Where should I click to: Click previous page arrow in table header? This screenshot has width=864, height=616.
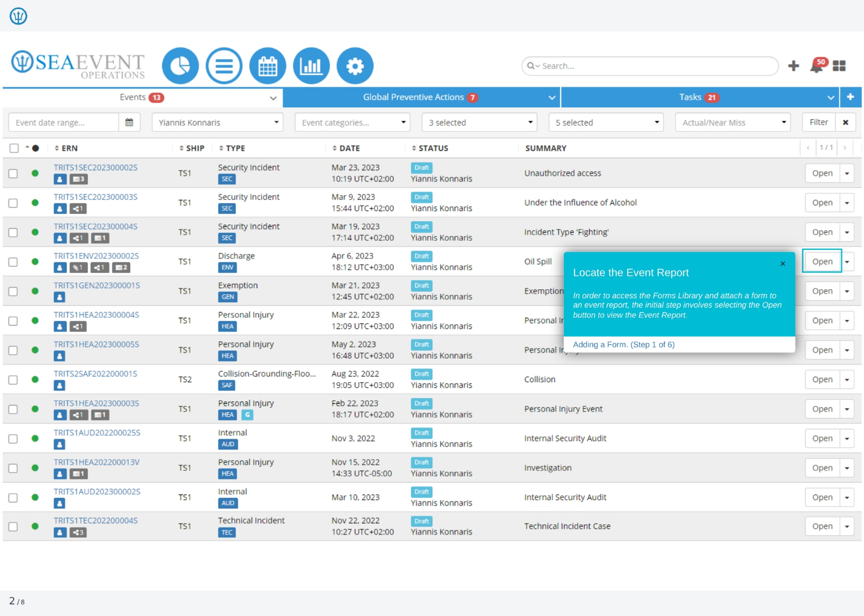[x=808, y=148]
